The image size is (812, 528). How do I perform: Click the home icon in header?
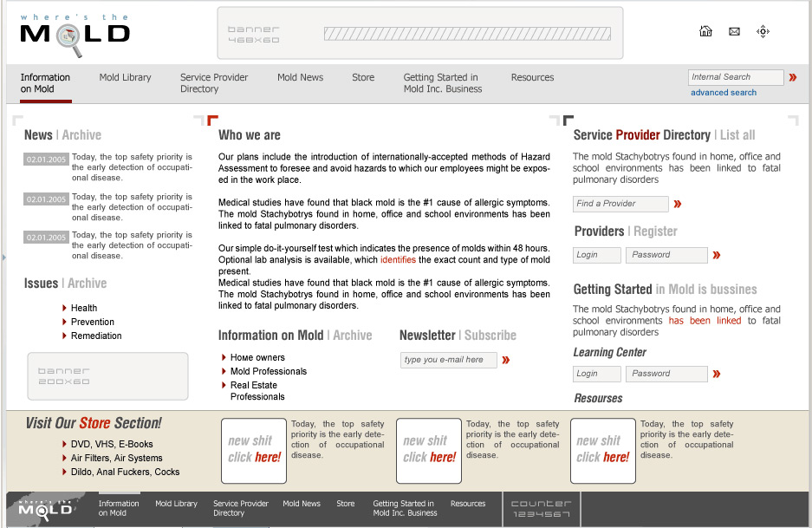(705, 31)
